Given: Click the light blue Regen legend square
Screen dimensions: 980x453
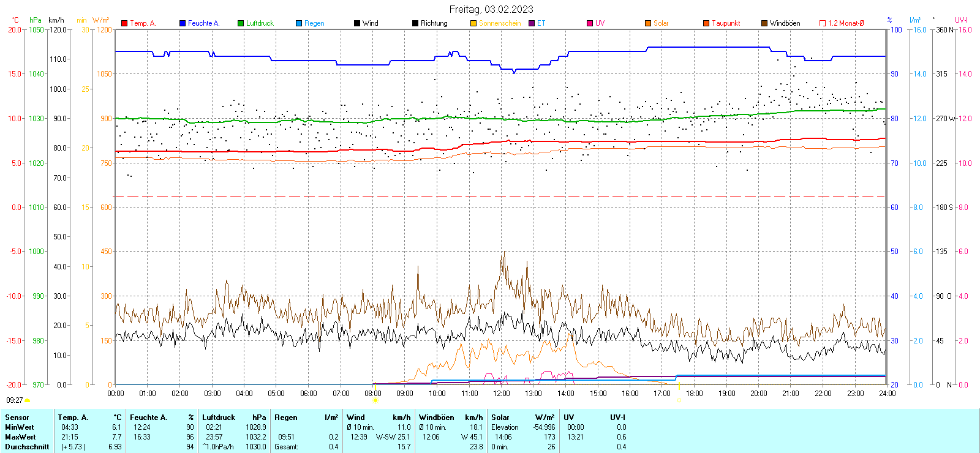Looking at the screenshot, I should click(299, 23).
